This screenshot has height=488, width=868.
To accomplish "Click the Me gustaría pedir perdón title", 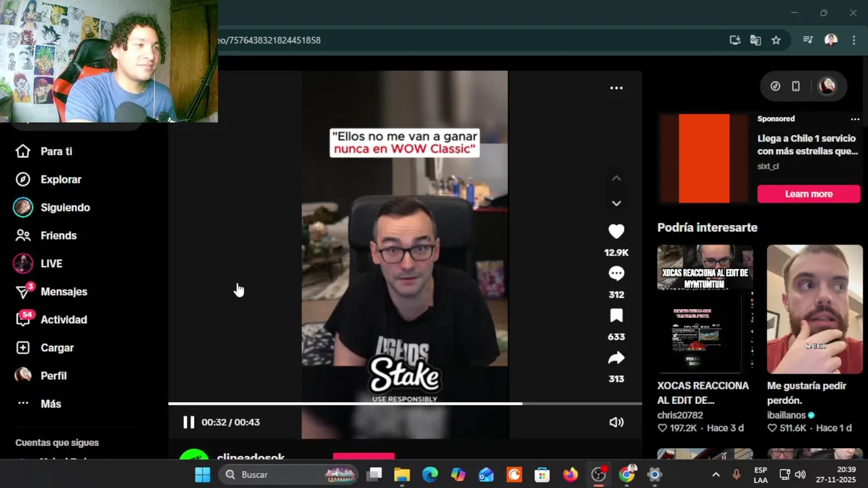I will click(807, 393).
